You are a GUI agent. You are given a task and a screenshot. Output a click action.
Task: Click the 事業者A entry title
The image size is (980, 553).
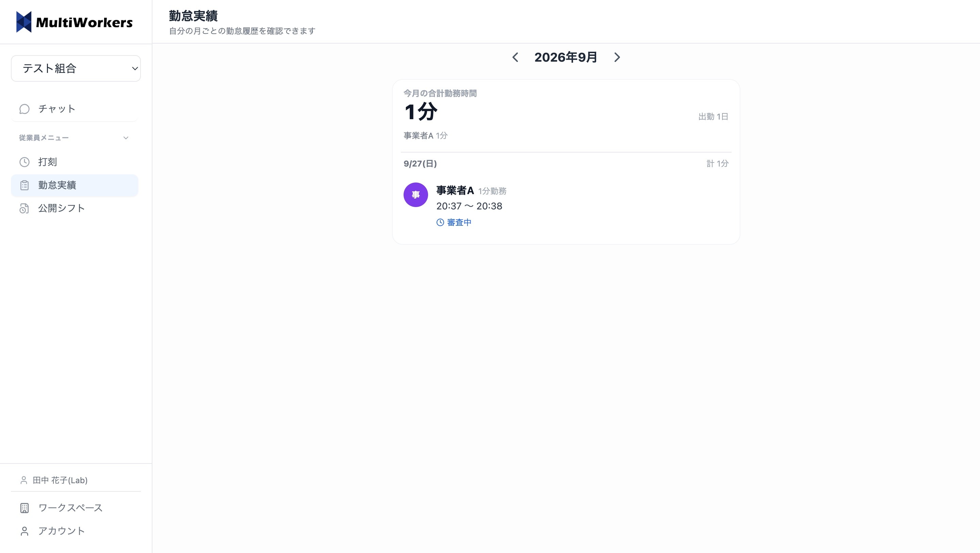click(x=455, y=190)
